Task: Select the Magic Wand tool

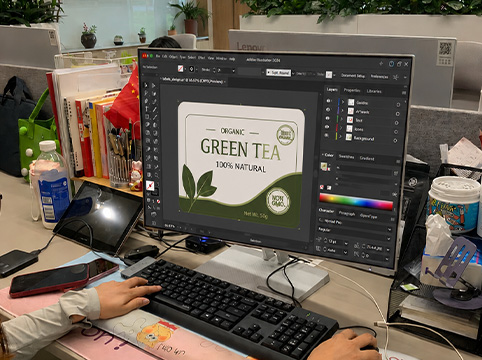Action: [x=146, y=93]
